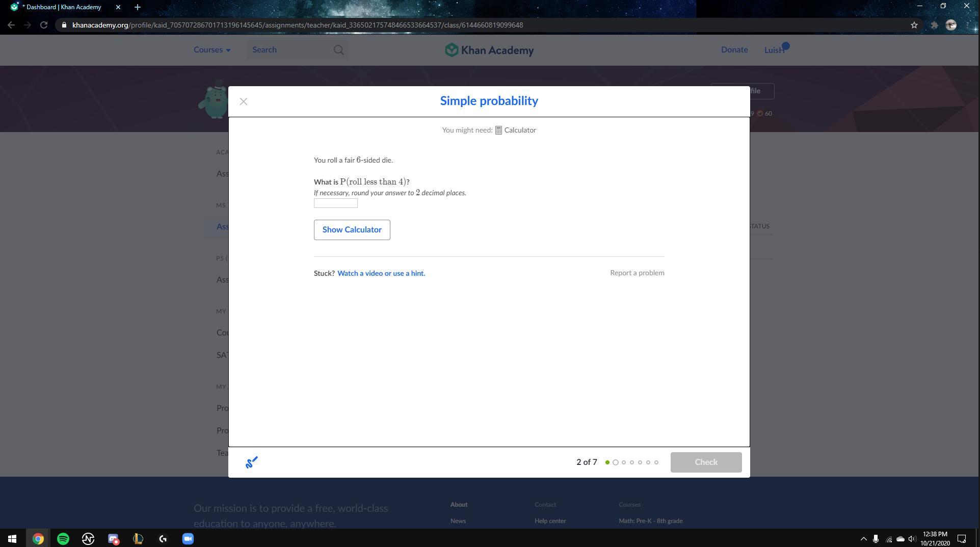
Task: Bookmark this page with the star icon
Action: pos(914,25)
